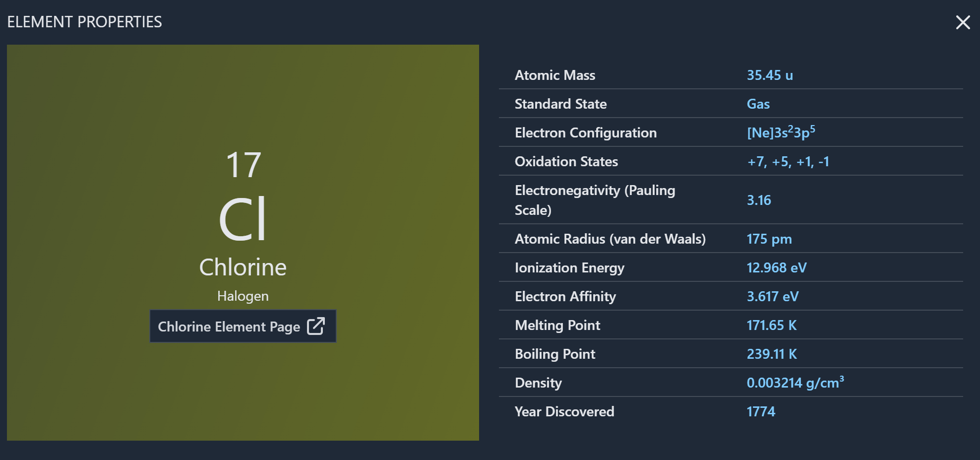Click the Standard State value Gas
Screen dimensions: 980x460
tap(758, 104)
